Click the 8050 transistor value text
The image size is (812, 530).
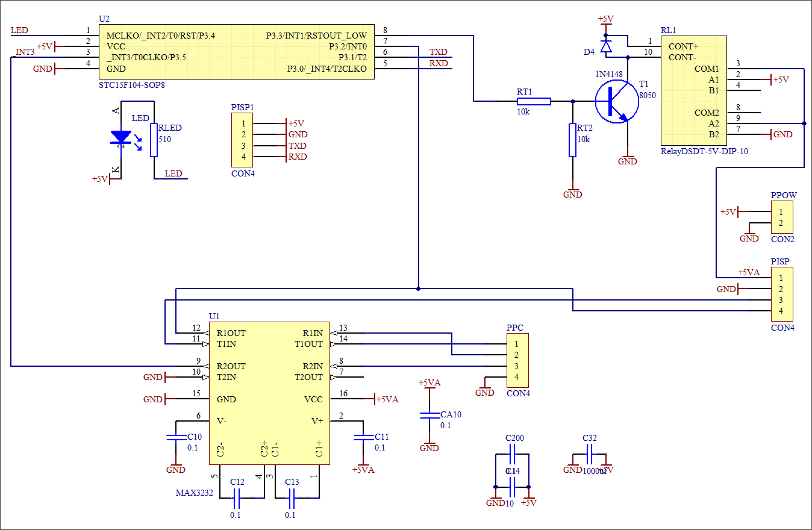tap(648, 95)
